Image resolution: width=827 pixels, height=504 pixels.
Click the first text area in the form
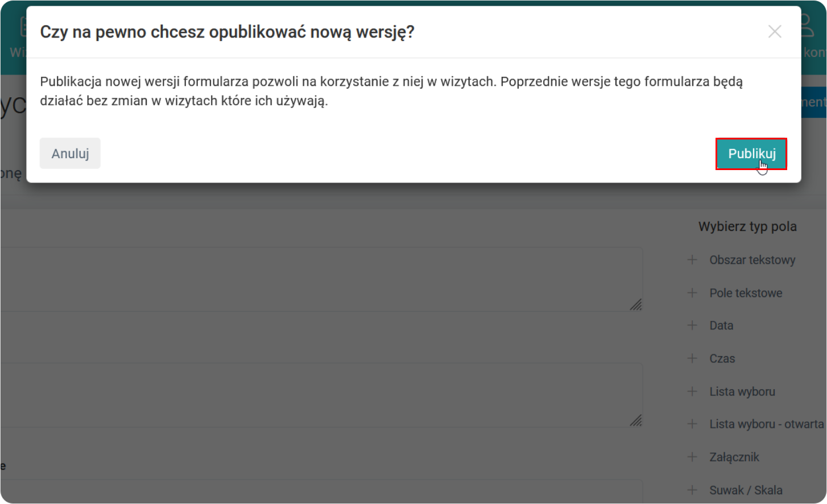coord(321,279)
